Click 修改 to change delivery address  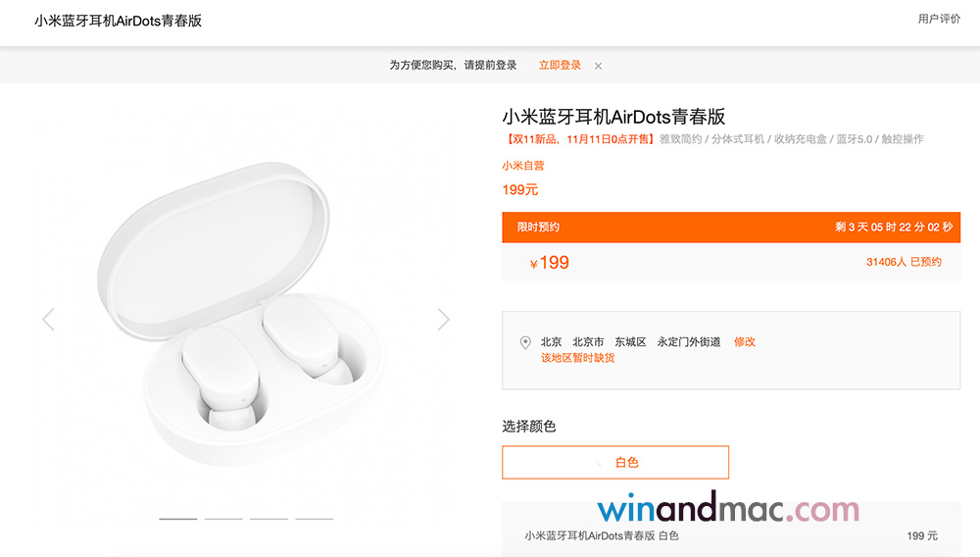pos(745,342)
